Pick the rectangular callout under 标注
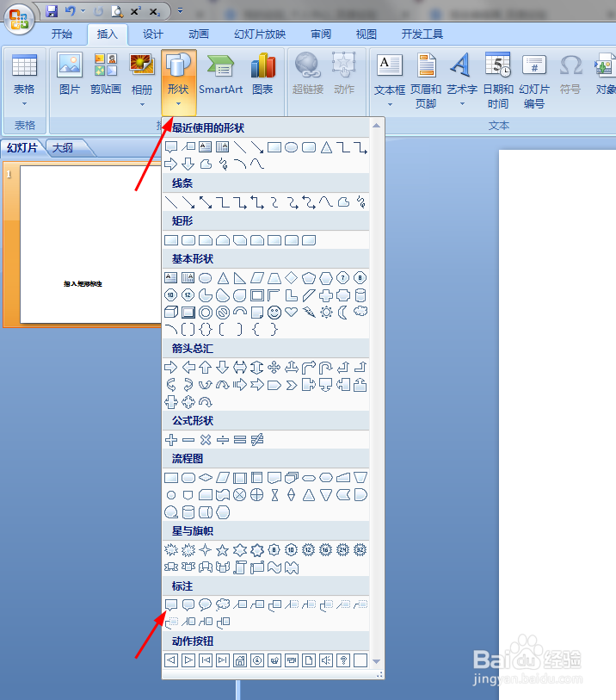The height and width of the screenshot is (700, 616). pyautogui.click(x=171, y=605)
